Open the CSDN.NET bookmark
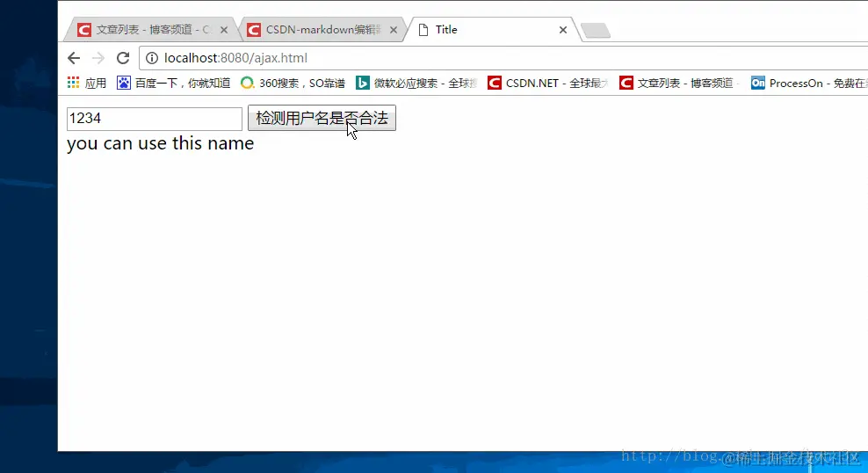 (x=547, y=83)
